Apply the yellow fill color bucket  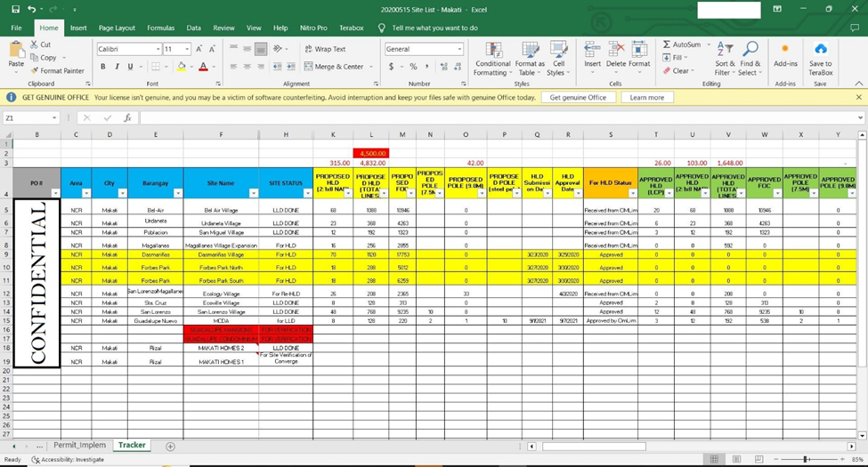(x=181, y=67)
